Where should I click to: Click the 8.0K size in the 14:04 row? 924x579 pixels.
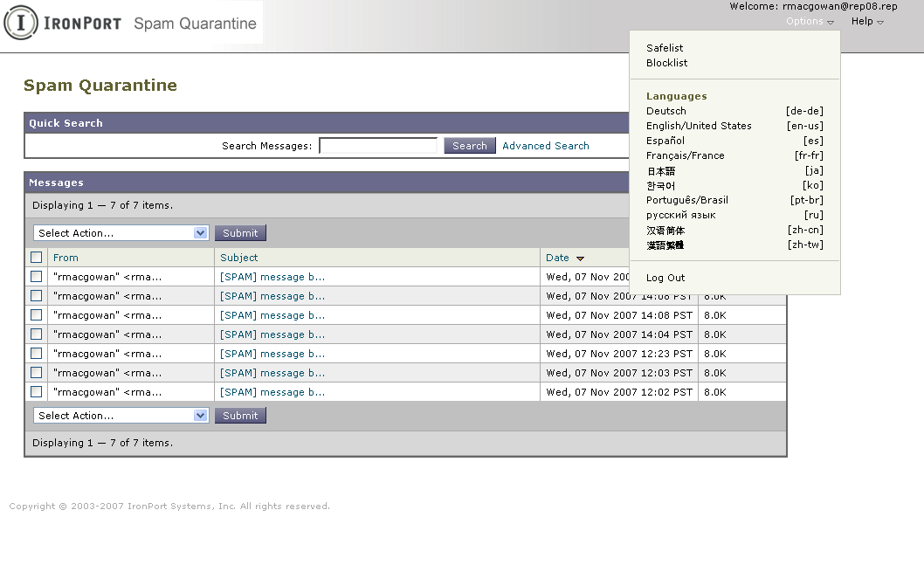714,334
